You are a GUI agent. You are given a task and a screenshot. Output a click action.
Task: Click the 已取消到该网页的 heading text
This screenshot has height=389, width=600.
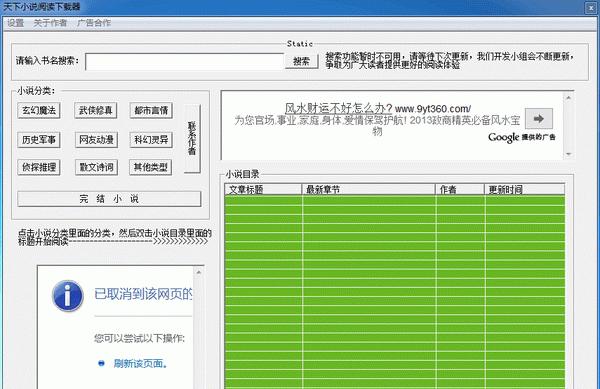143,294
